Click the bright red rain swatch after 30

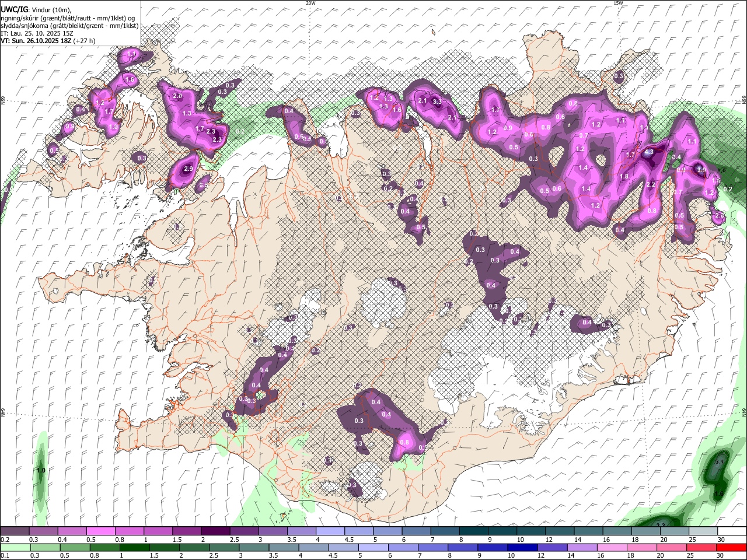(x=732, y=548)
